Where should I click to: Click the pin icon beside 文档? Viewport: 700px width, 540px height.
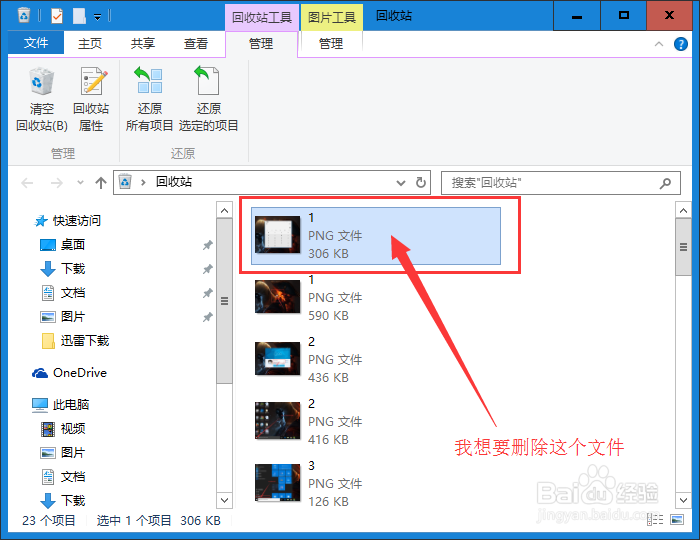click(x=208, y=293)
